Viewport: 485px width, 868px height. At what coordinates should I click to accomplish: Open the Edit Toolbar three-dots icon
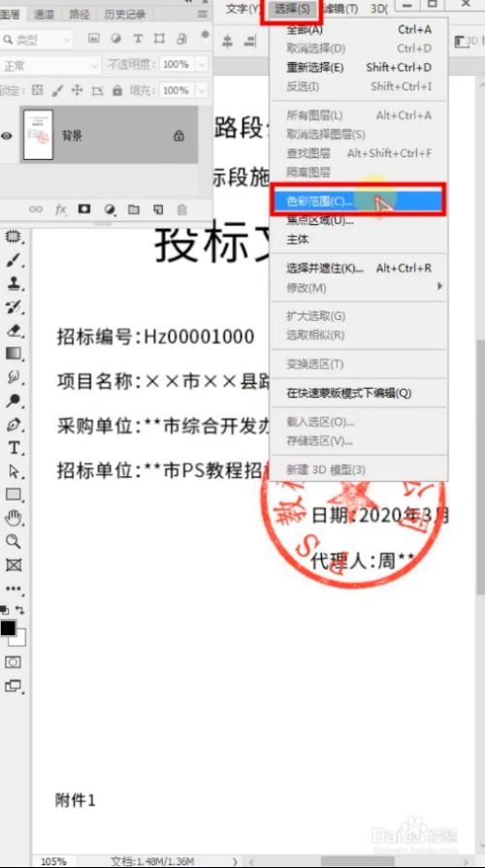pos(14,589)
